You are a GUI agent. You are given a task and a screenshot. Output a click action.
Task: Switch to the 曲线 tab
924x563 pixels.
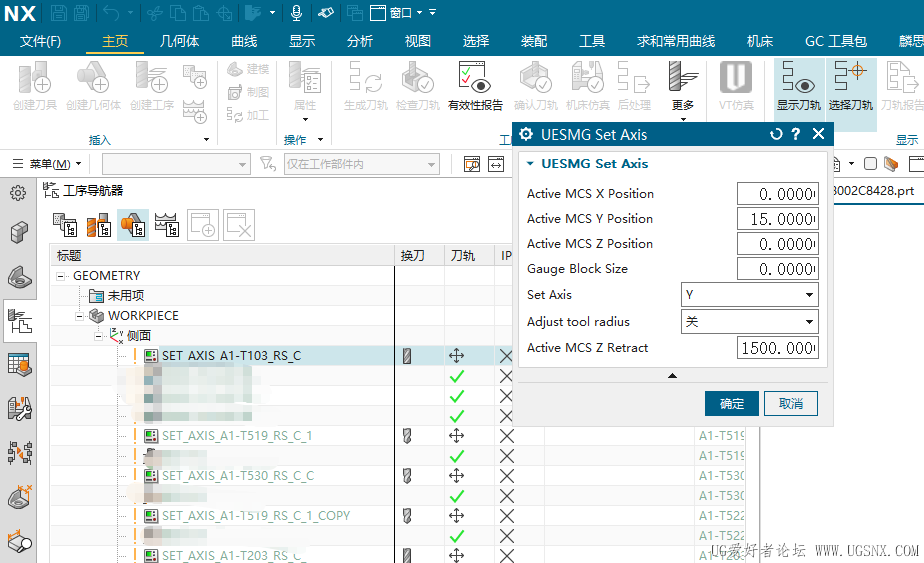point(244,41)
